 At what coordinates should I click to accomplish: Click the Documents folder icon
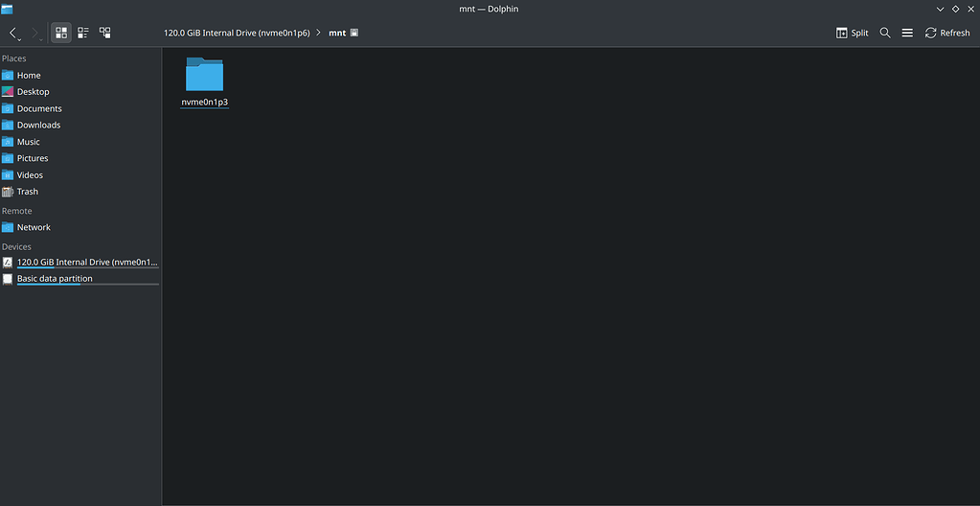coord(8,108)
